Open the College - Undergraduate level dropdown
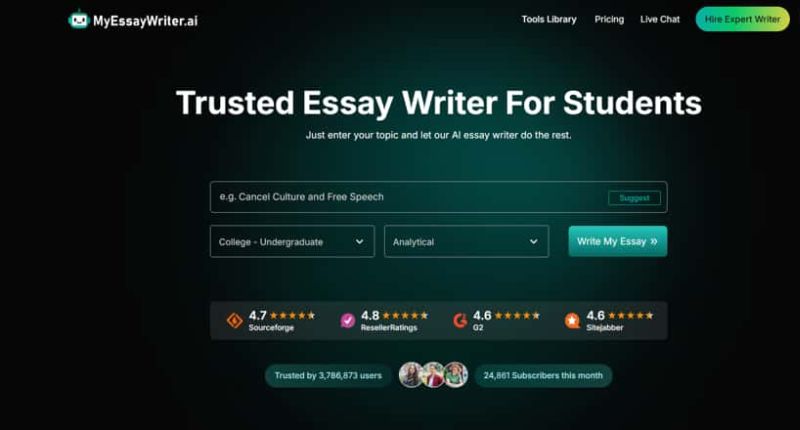800x430 pixels. click(292, 241)
